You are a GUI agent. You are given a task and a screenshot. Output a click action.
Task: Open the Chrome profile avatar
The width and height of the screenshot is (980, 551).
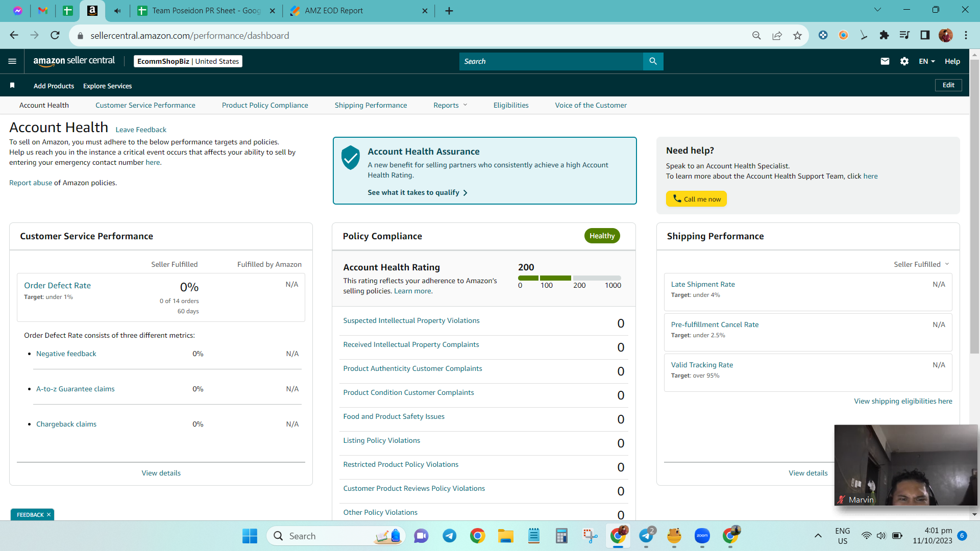point(946,35)
